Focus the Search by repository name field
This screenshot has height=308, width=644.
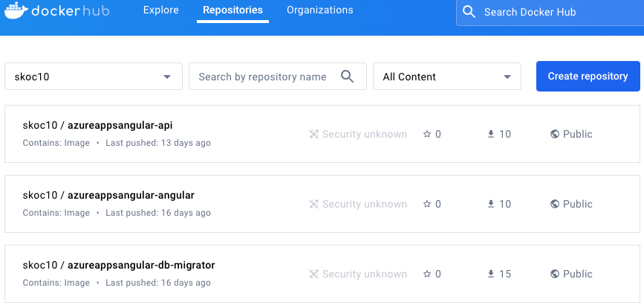point(262,77)
